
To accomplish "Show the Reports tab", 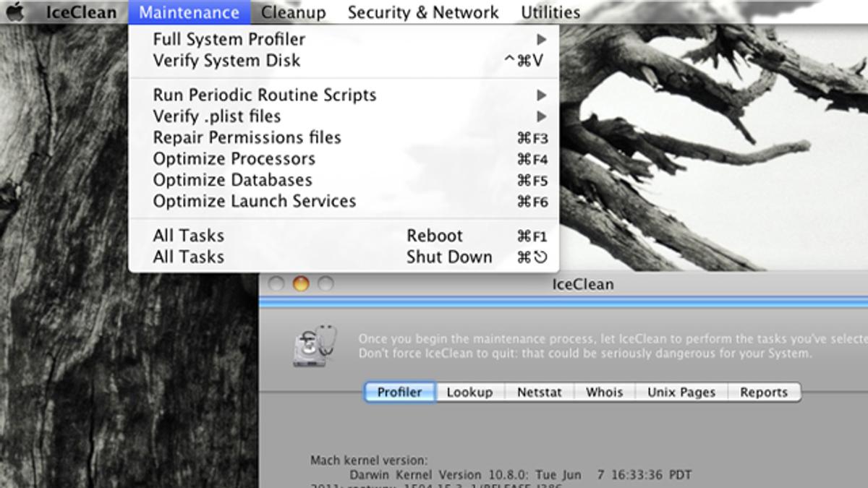I will (763, 393).
